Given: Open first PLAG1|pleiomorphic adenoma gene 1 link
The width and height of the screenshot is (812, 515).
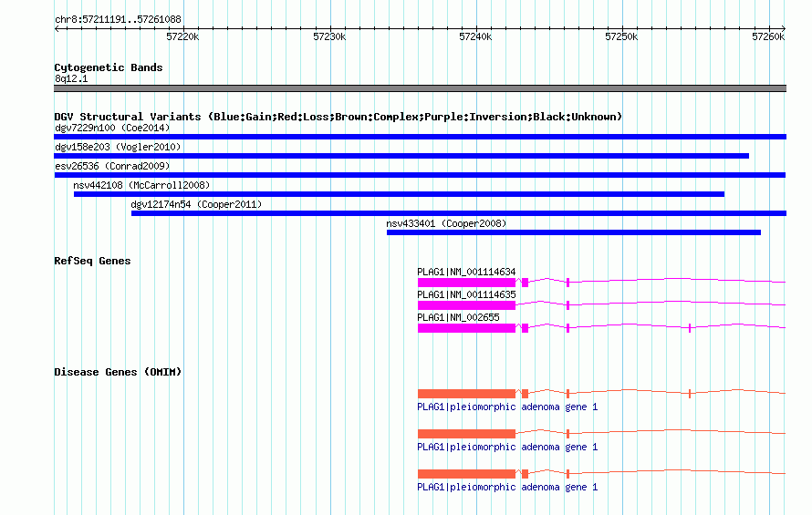Looking at the screenshot, I should click(x=507, y=407).
